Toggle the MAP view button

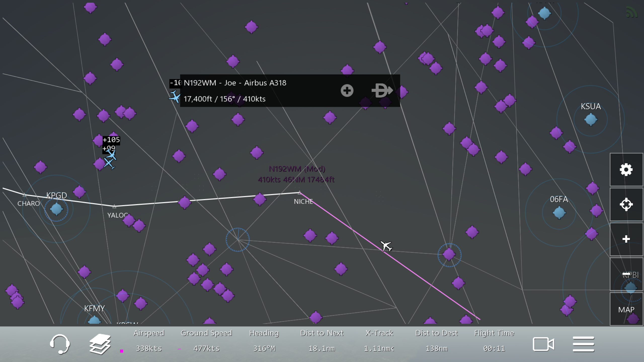click(x=626, y=309)
